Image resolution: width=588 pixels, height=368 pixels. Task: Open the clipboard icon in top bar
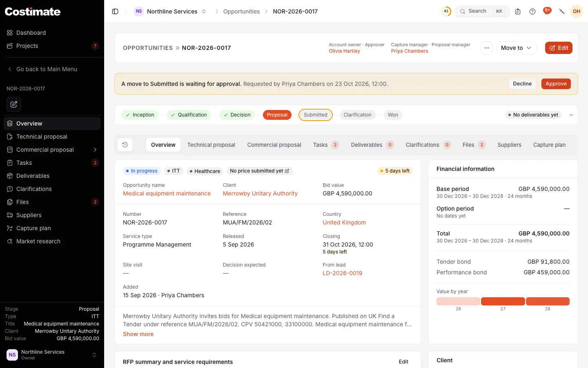click(x=518, y=11)
